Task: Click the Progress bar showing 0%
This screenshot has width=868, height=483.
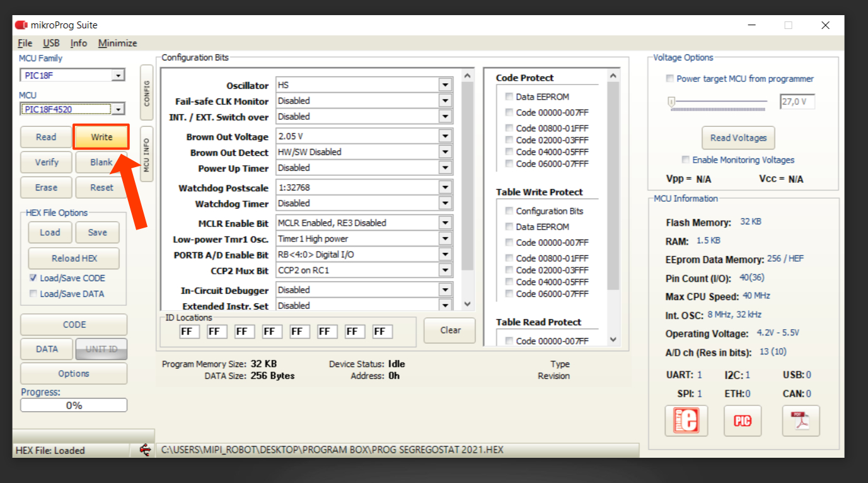Action: coord(74,405)
